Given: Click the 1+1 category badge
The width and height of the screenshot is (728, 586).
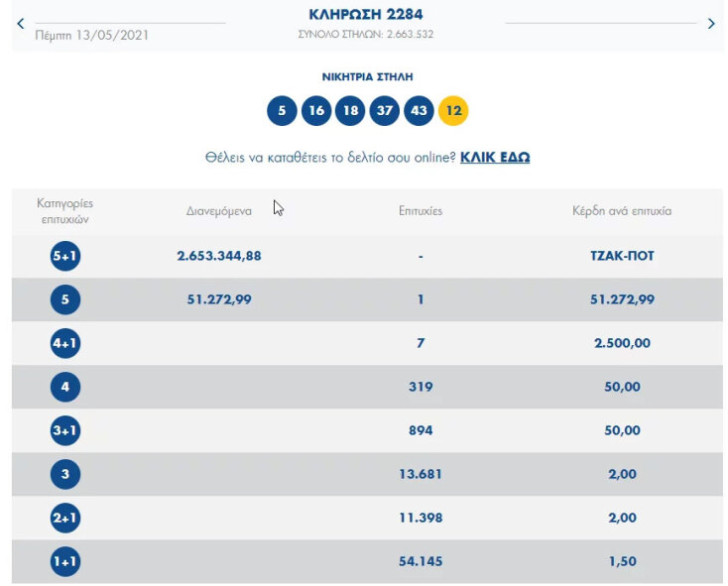Looking at the screenshot, I should click(64, 562).
